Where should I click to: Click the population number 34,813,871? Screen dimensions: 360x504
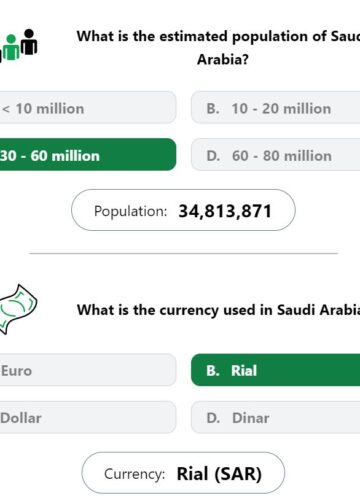225,211
